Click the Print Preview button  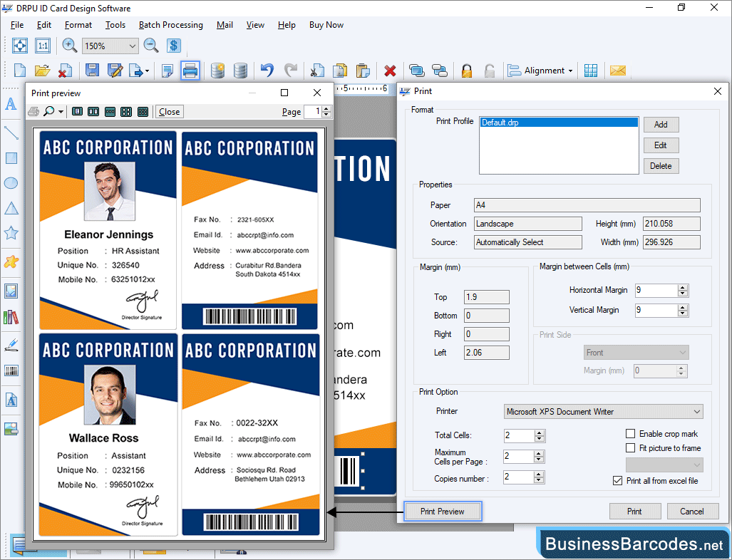[442, 511]
